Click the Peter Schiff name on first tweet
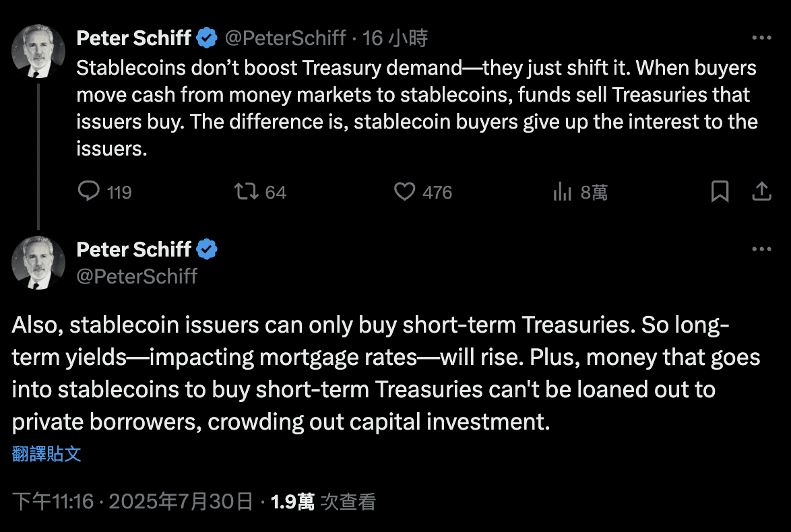The height and width of the screenshot is (532, 791). point(133,38)
